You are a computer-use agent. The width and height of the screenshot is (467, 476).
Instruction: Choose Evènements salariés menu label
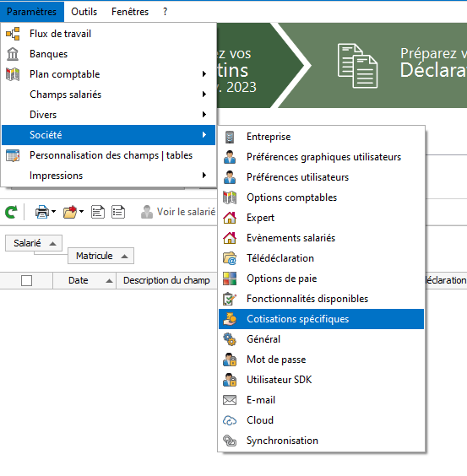(x=291, y=238)
